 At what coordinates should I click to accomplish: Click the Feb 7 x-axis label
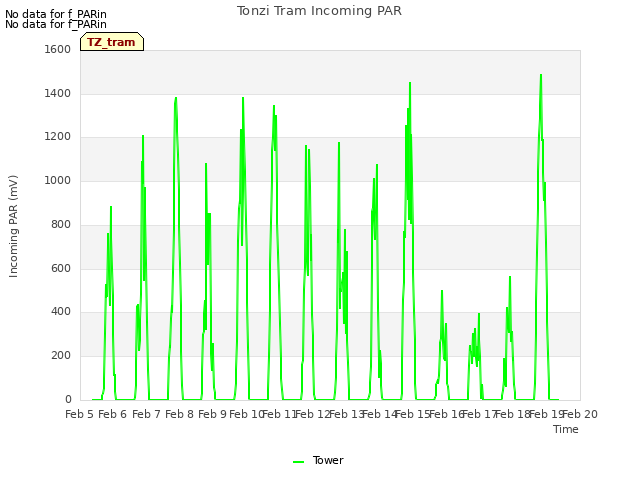click(x=147, y=414)
